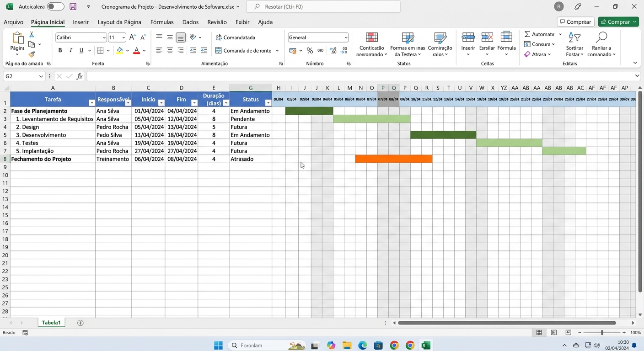Open the General number format dropdown

345,37
